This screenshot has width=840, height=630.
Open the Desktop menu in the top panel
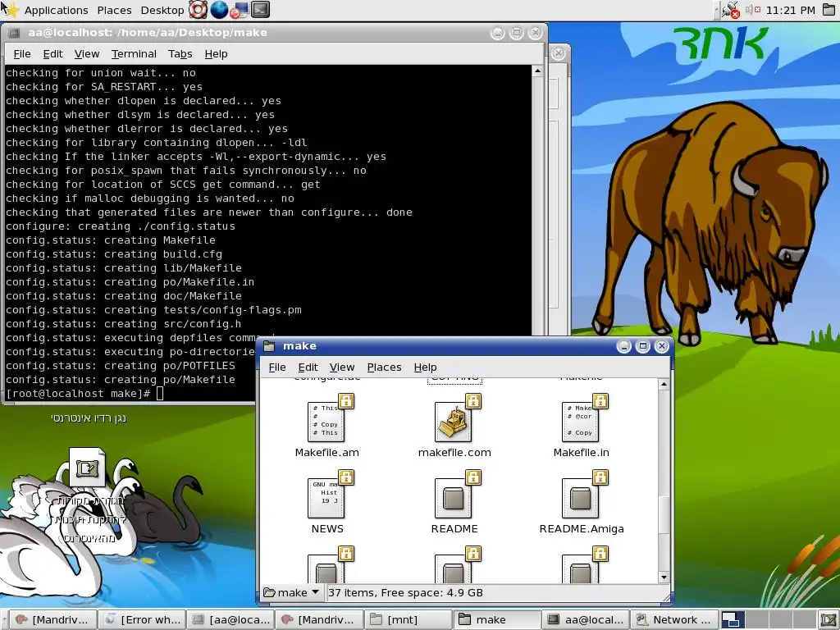[162, 10]
